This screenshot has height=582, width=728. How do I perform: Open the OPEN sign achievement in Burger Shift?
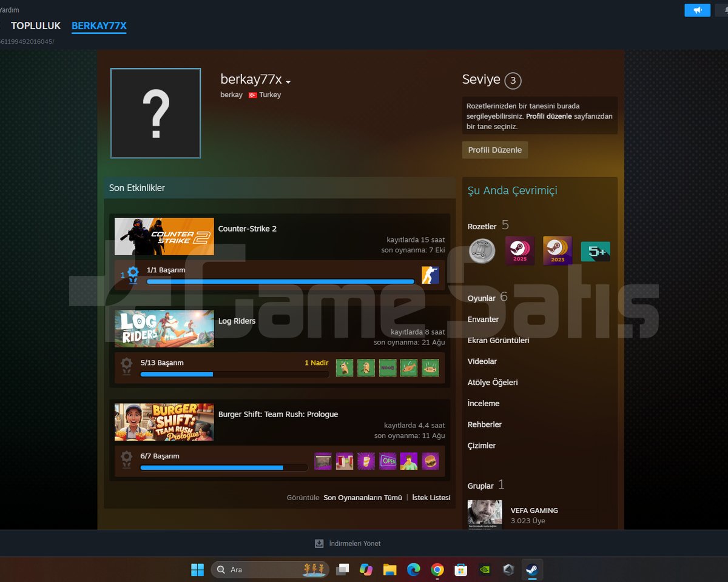pyautogui.click(x=388, y=461)
